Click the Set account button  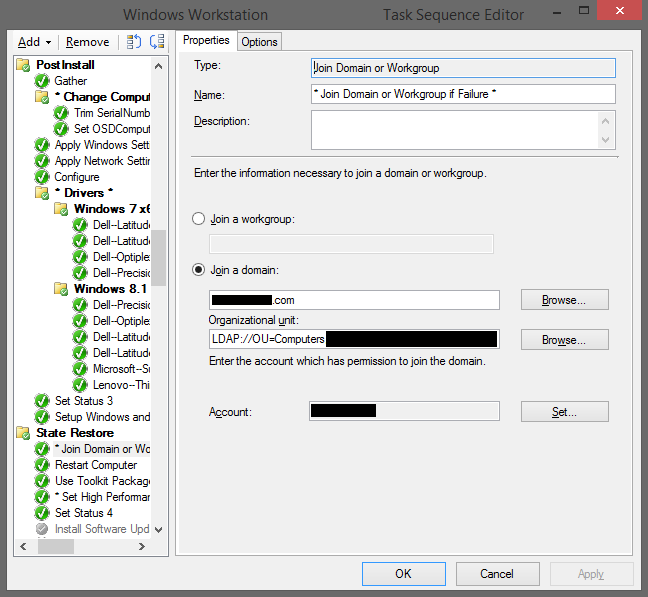click(x=564, y=411)
